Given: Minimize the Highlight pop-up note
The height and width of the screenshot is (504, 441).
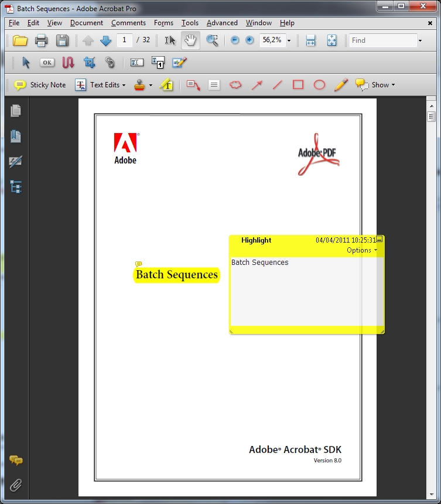Looking at the screenshot, I should click(x=380, y=239).
